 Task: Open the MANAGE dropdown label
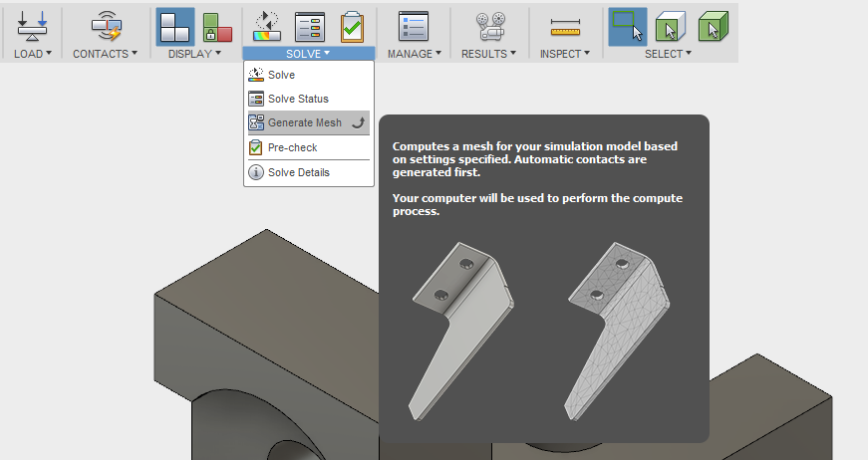coord(414,54)
